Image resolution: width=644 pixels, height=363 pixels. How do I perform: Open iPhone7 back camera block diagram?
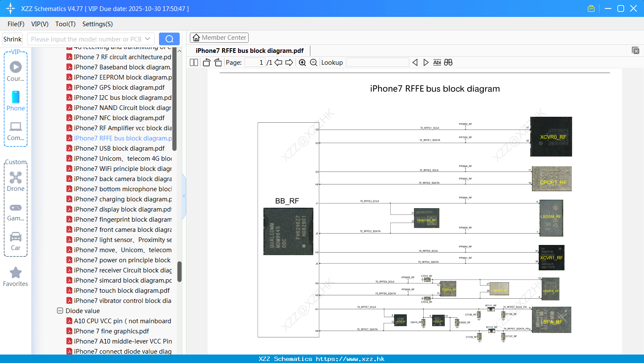pos(119,179)
